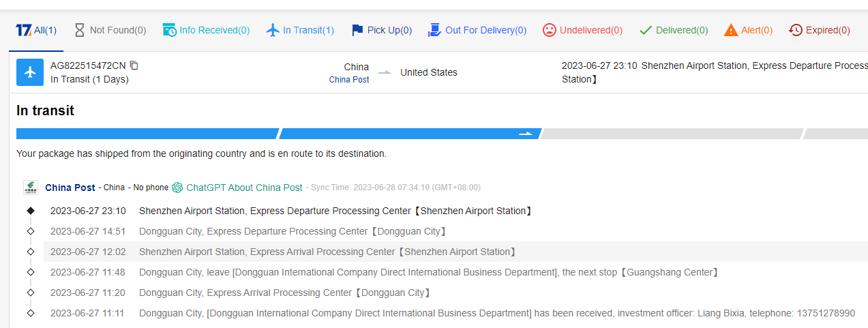Show the Pick Up filter tab
Screen dimensions: 868x328
click(x=381, y=30)
